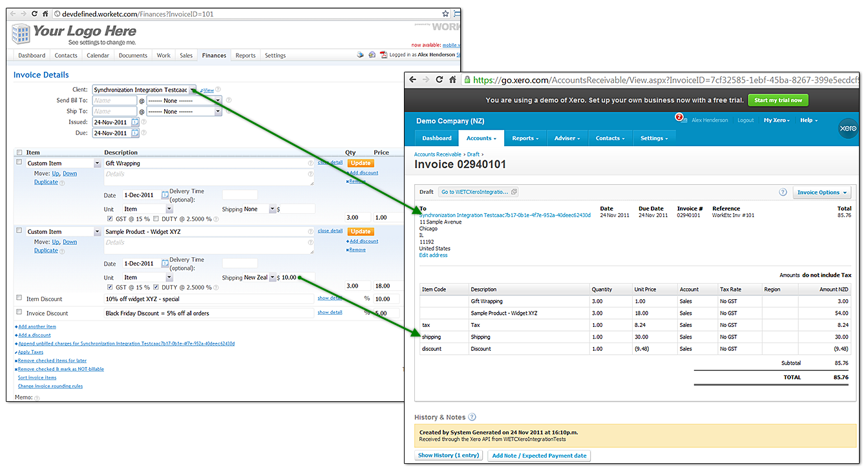Open the Issued date calendar picker

[x=135, y=122]
